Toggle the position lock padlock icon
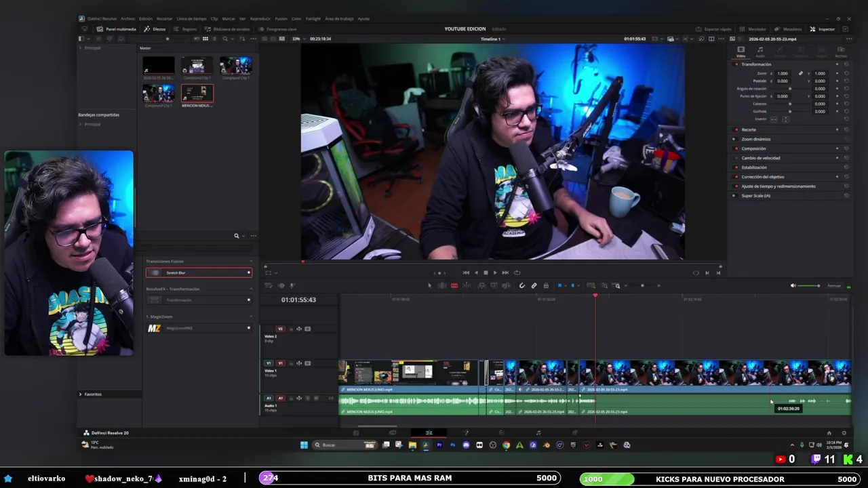 546,285
